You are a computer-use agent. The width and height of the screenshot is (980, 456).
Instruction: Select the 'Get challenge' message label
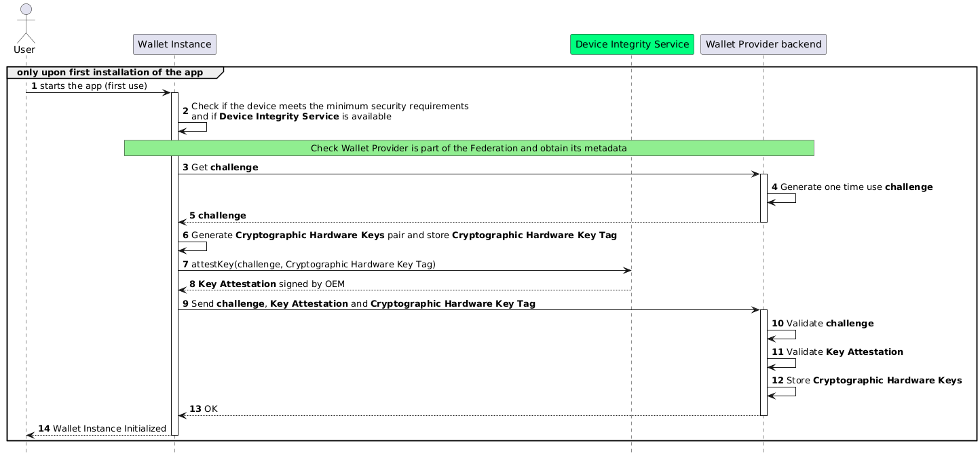[x=225, y=167]
